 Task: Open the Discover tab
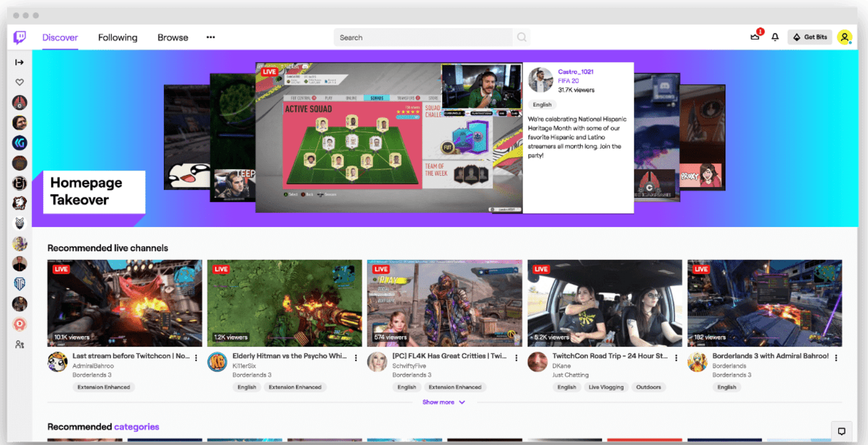pyautogui.click(x=60, y=37)
